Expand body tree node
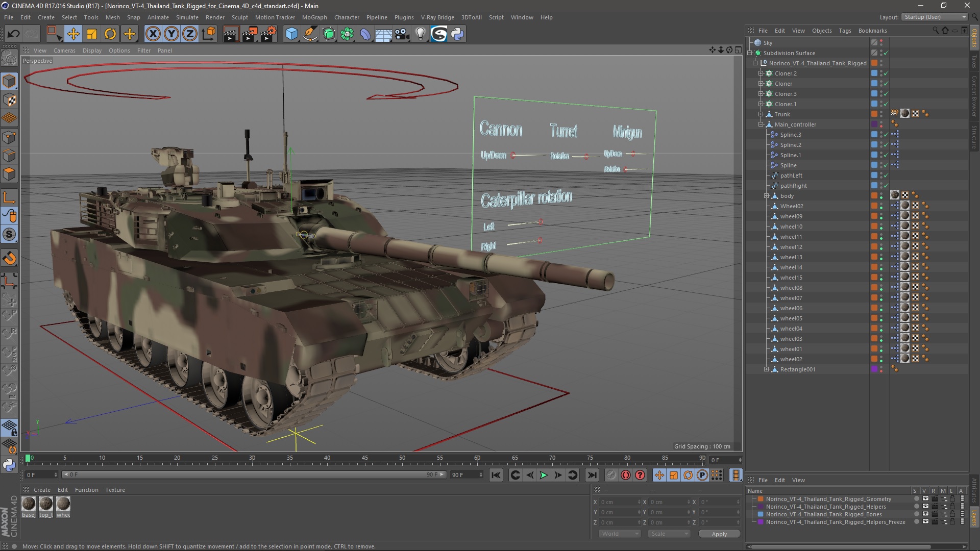Screen dimensions: 980x551 [767, 196]
